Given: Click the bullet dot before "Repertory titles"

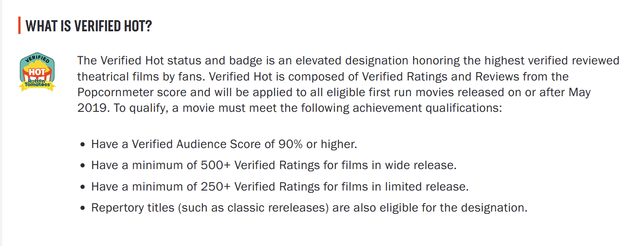Looking at the screenshot, I should point(83,208).
